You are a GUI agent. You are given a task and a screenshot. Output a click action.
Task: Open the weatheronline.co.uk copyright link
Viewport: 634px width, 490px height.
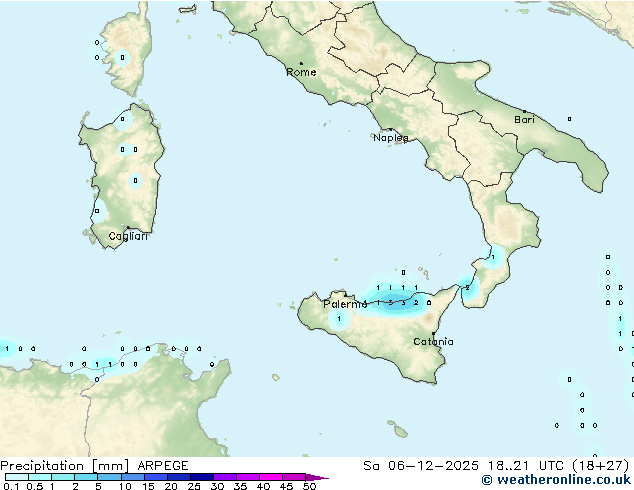point(556,481)
